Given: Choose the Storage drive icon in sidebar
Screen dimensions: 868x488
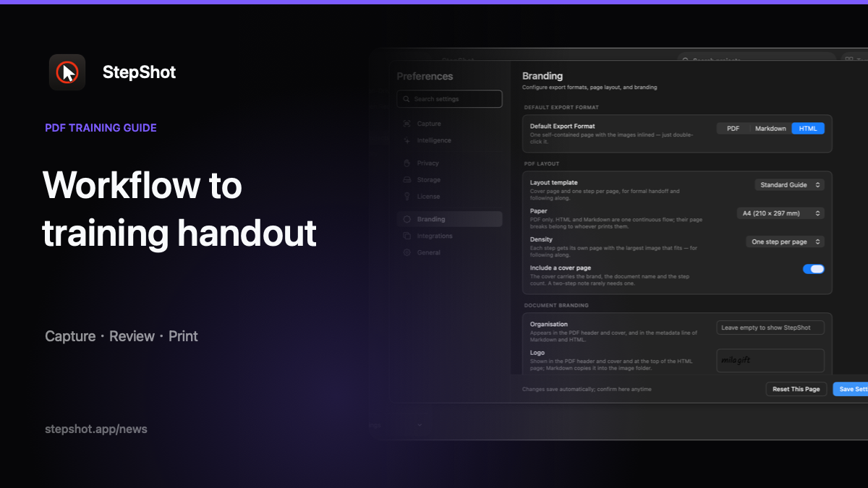Looking at the screenshot, I should click(x=407, y=180).
